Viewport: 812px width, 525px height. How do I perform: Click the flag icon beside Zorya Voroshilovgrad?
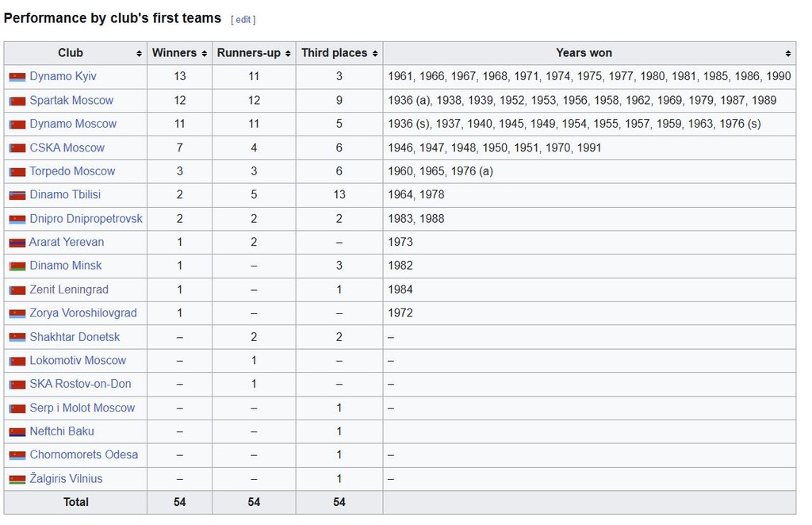coord(17,314)
